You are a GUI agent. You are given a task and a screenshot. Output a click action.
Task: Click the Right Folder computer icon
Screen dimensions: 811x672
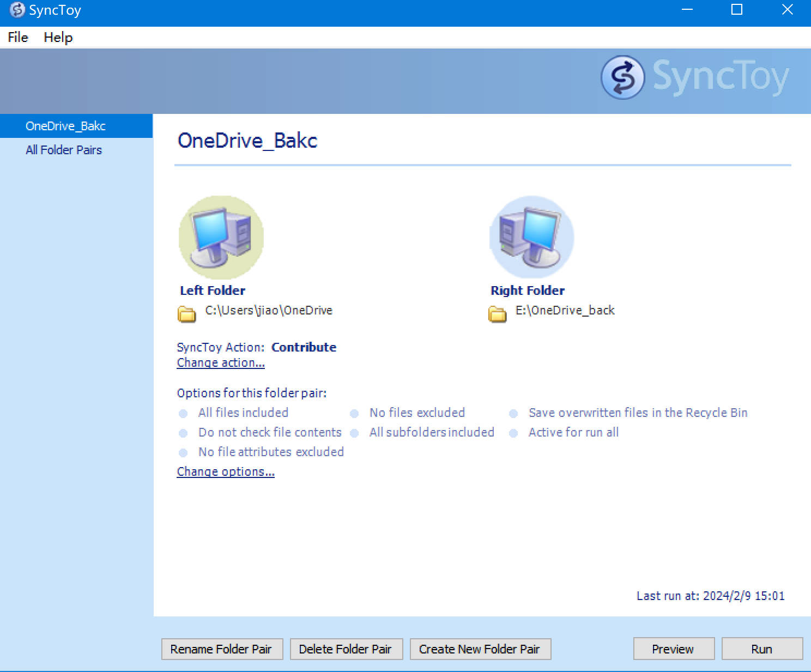(x=531, y=238)
